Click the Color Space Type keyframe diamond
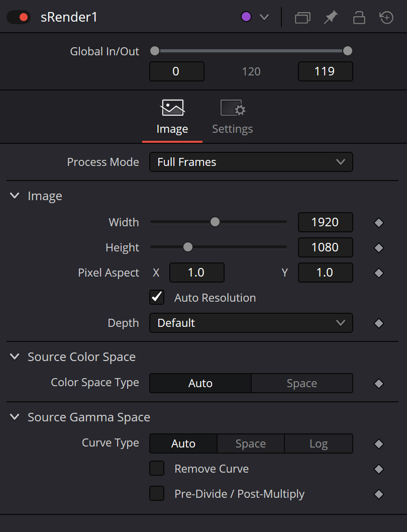407x532 pixels. [379, 384]
